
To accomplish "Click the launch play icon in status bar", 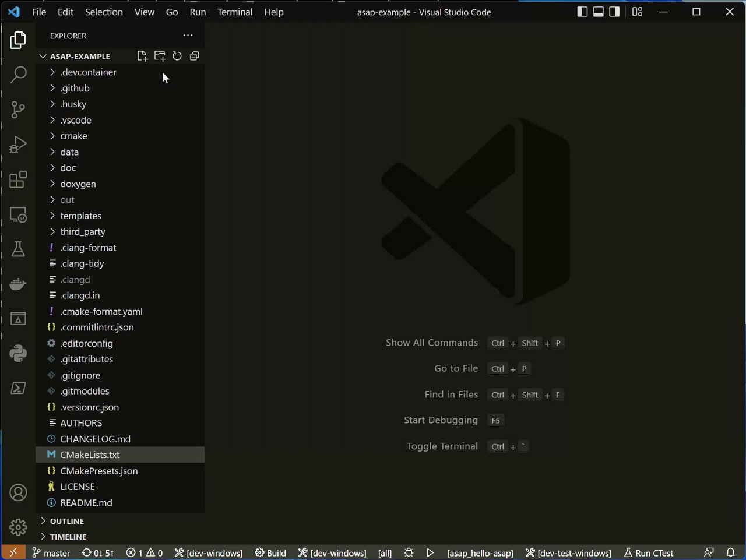I will [x=430, y=552].
